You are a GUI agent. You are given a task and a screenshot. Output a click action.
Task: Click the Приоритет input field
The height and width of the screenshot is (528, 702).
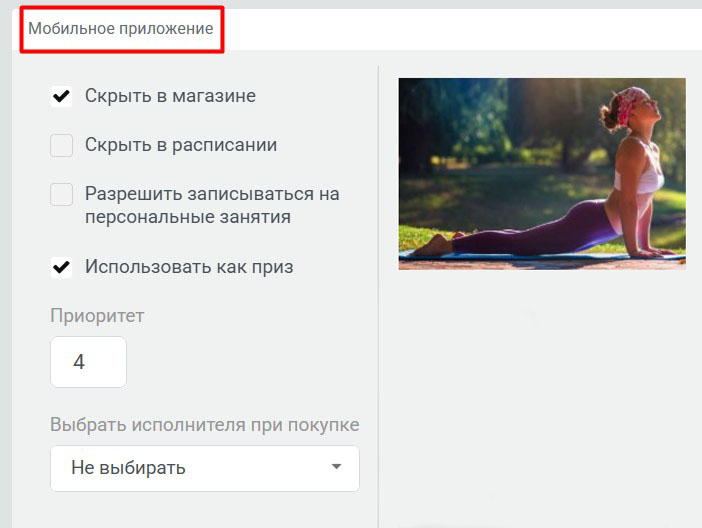(x=88, y=362)
